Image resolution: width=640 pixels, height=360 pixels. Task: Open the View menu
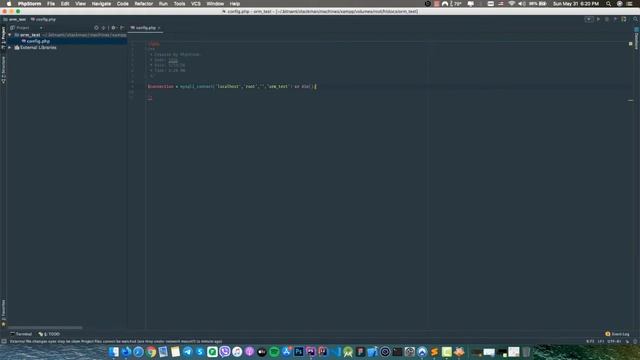[80, 4]
